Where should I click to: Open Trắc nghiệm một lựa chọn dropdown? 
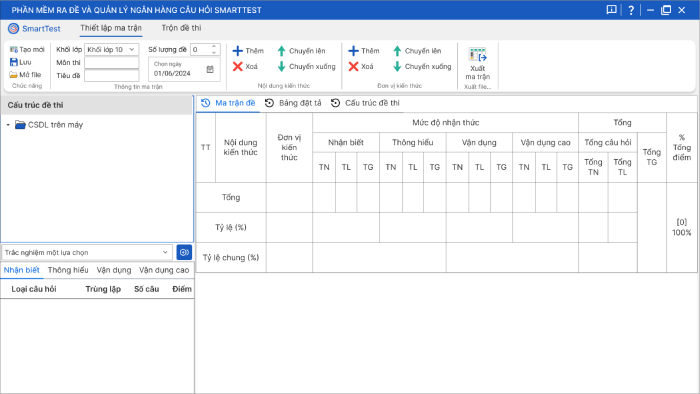coord(87,252)
